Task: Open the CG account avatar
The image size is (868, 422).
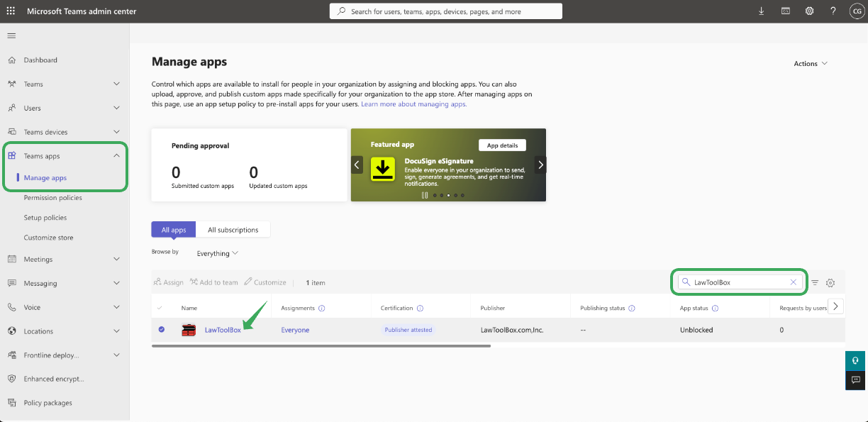Action: coord(857,11)
